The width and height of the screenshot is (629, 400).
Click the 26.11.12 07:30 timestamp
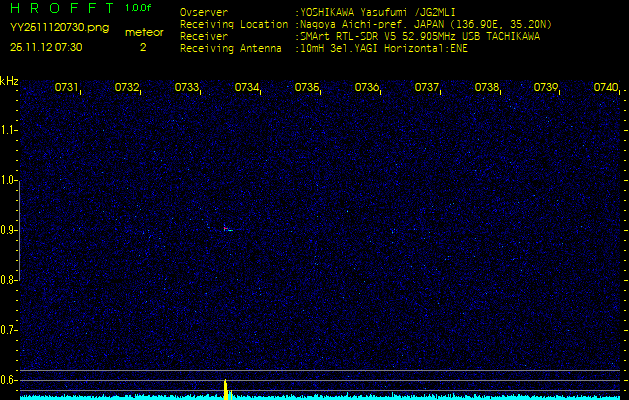[x=46, y=46]
